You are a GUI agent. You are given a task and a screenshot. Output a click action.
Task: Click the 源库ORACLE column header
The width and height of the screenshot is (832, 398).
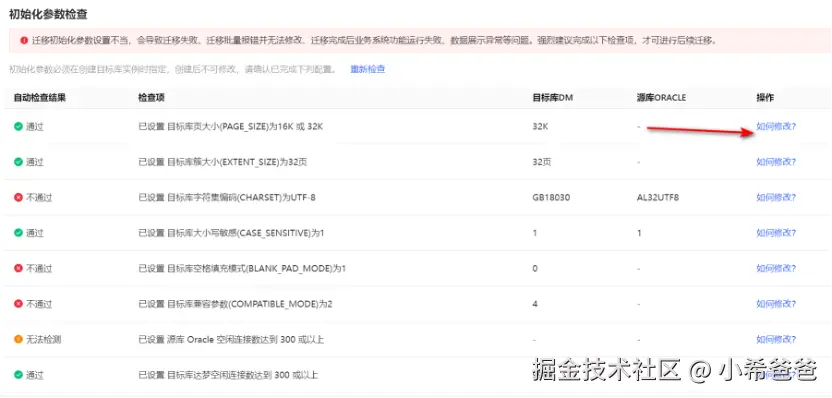pyautogui.click(x=662, y=98)
